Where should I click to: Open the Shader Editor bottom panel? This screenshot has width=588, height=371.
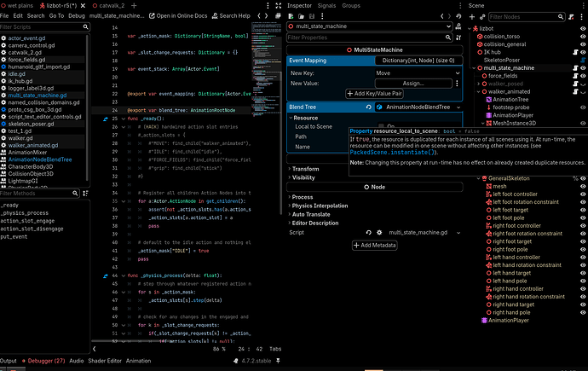(105, 361)
